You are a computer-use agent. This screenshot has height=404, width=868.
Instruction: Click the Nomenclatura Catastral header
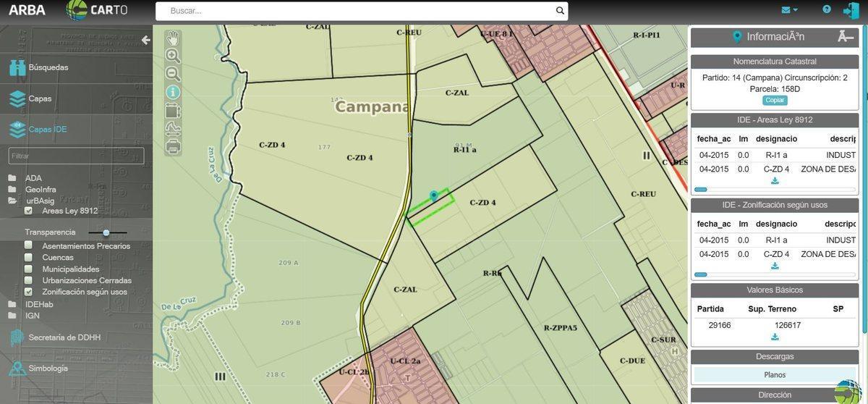tap(775, 62)
